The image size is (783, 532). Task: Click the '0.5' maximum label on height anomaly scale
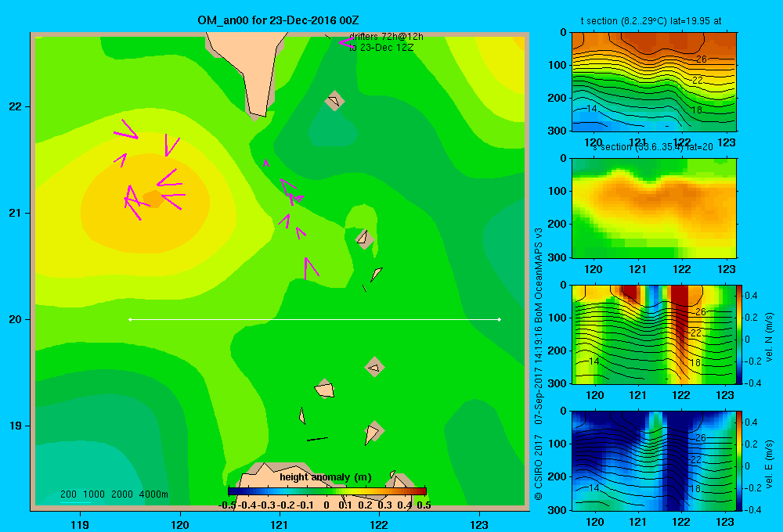pos(424,505)
